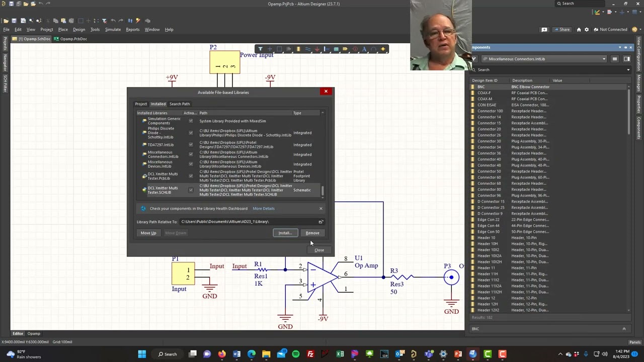Open the Place menu
The width and height of the screenshot is (644, 362).
pyautogui.click(x=63, y=30)
